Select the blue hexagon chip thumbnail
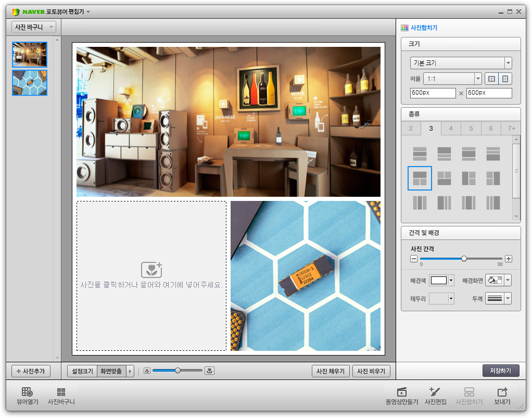The image size is (532, 418). coord(30,83)
